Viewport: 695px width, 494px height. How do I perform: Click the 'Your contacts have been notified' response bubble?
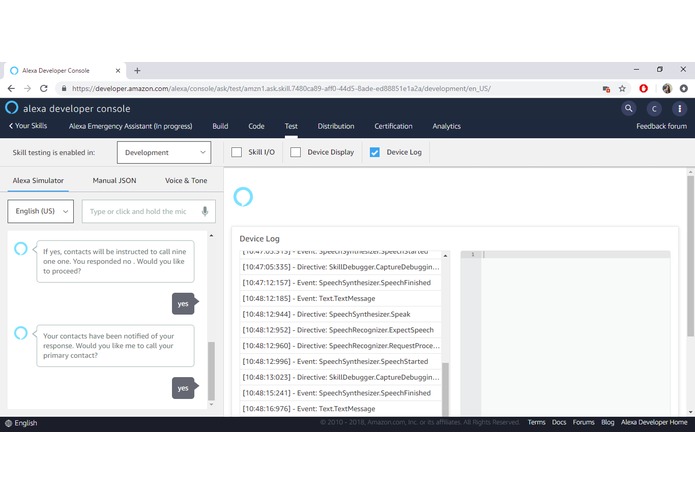[115, 346]
